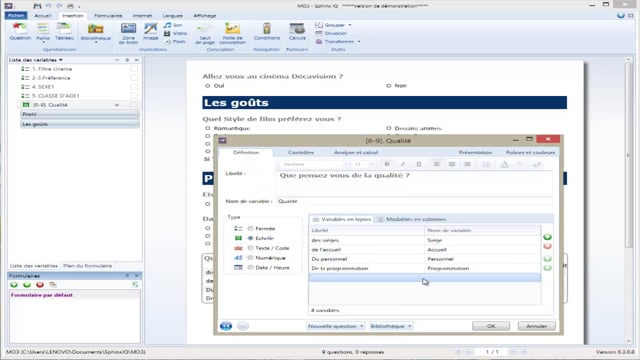Click the green add-variable button beside the table

click(x=547, y=237)
